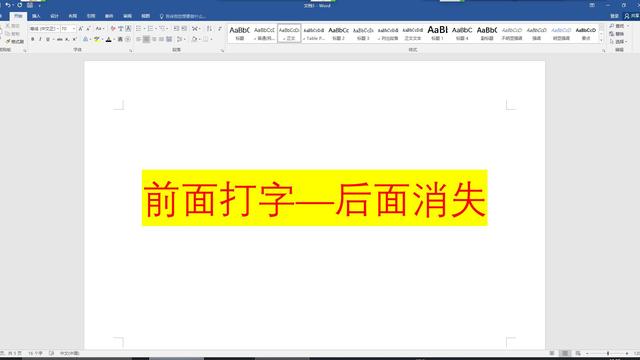The width and height of the screenshot is (640, 360).
Task: Click the Redo/Repeat icon in title bar
Action: click(x=19, y=5)
